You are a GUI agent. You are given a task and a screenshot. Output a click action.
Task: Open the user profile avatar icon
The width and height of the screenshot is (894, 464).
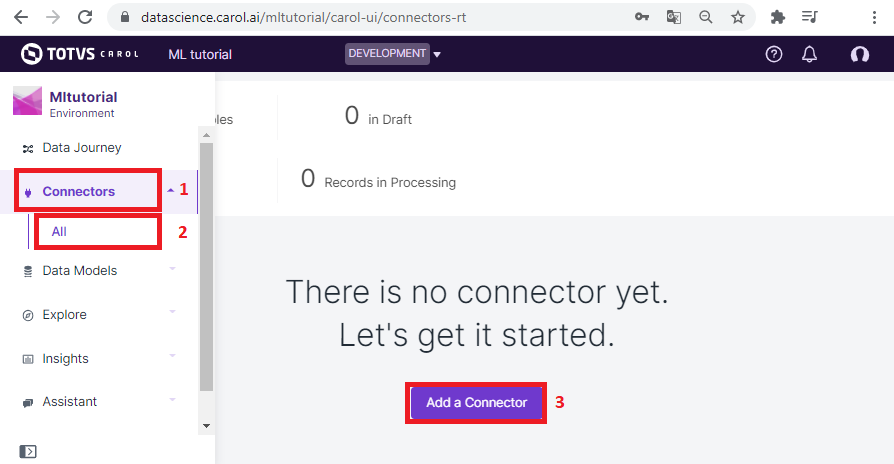(x=860, y=54)
